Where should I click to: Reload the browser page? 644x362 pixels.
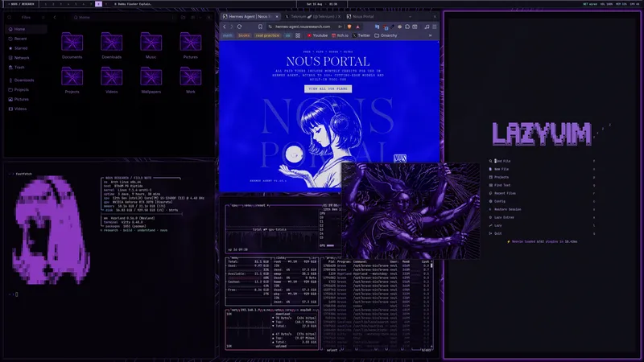239,27
